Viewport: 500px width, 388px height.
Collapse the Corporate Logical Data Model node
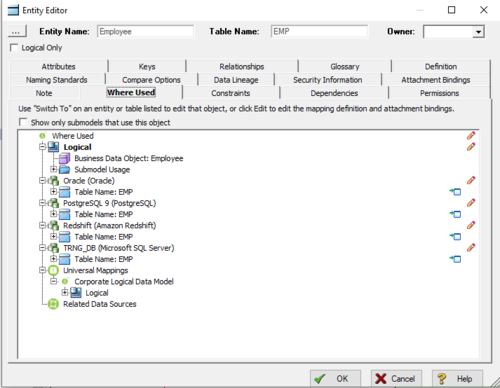click(53, 282)
